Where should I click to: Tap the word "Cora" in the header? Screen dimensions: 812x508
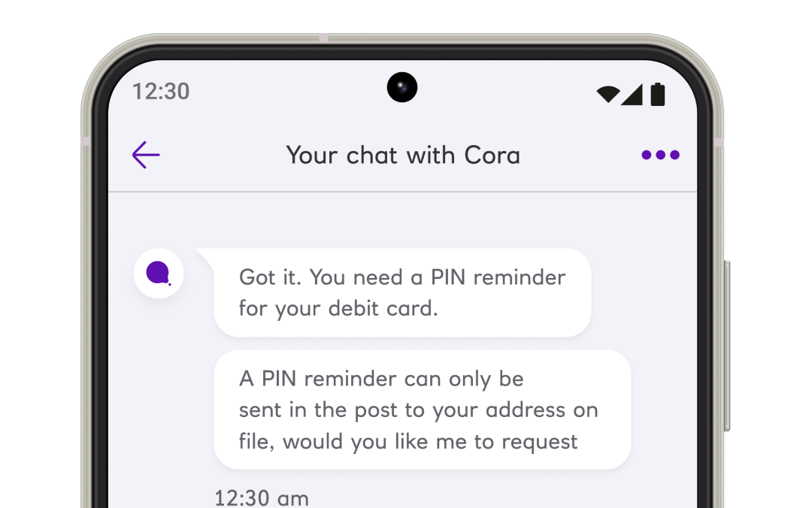click(492, 156)
